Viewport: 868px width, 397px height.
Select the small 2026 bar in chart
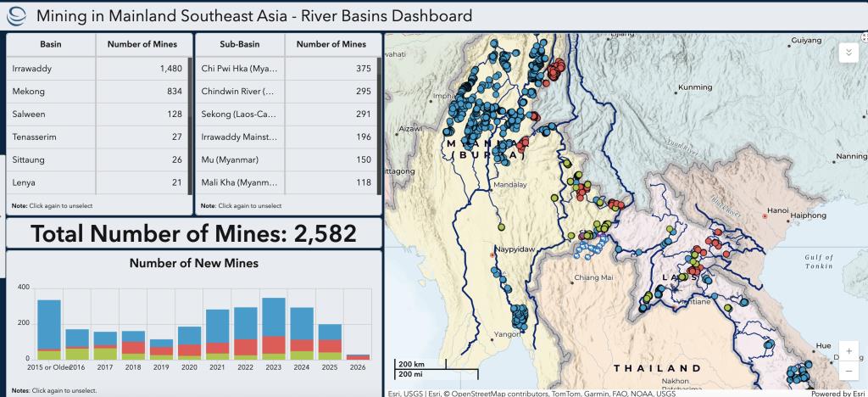[359, 357]
